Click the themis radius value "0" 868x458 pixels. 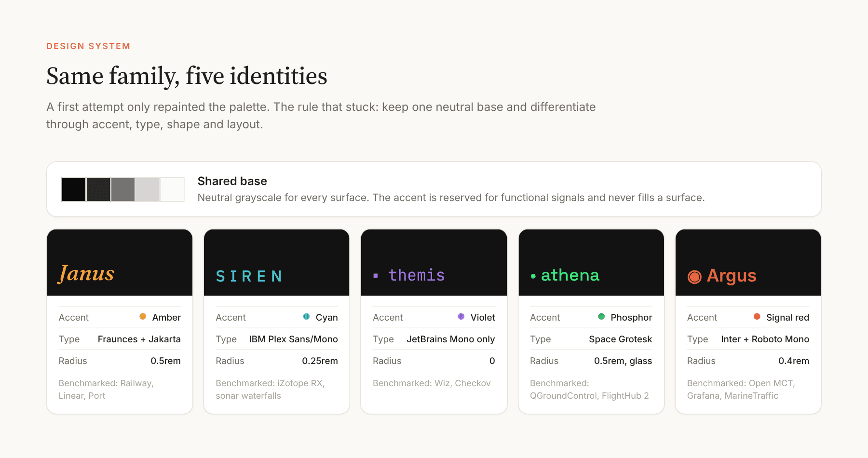492,361
